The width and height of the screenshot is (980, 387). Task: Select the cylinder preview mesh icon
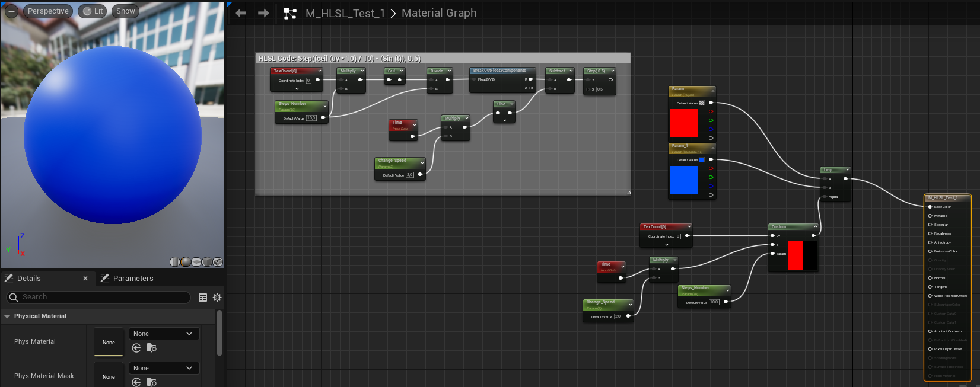tap(175, 262)
